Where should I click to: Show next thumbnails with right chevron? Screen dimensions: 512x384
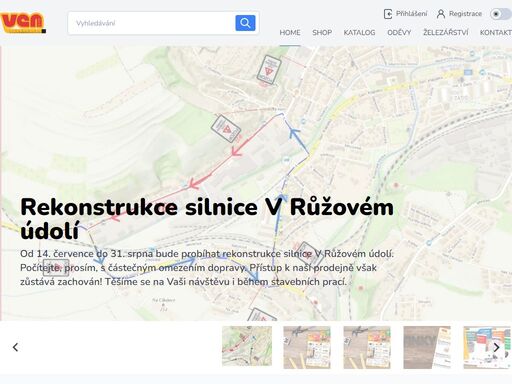497,347
